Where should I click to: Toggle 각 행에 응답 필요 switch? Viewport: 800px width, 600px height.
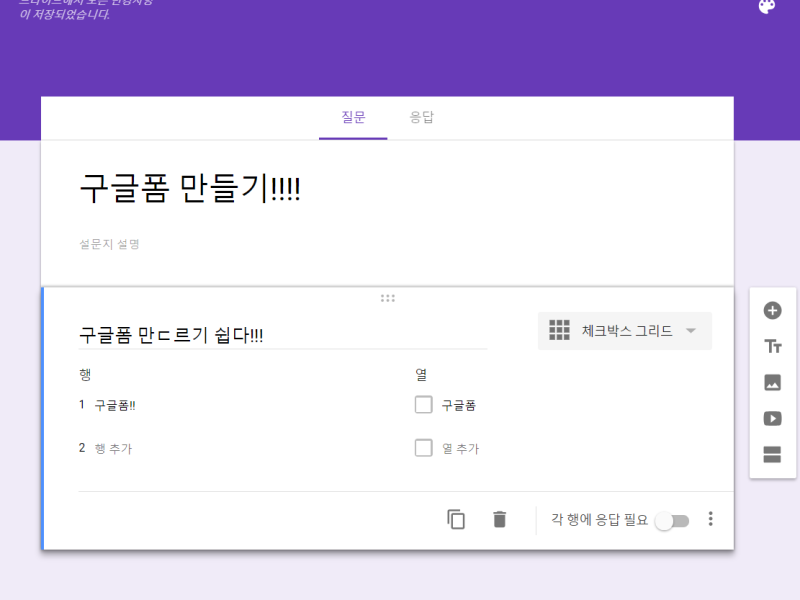[672, 521]
